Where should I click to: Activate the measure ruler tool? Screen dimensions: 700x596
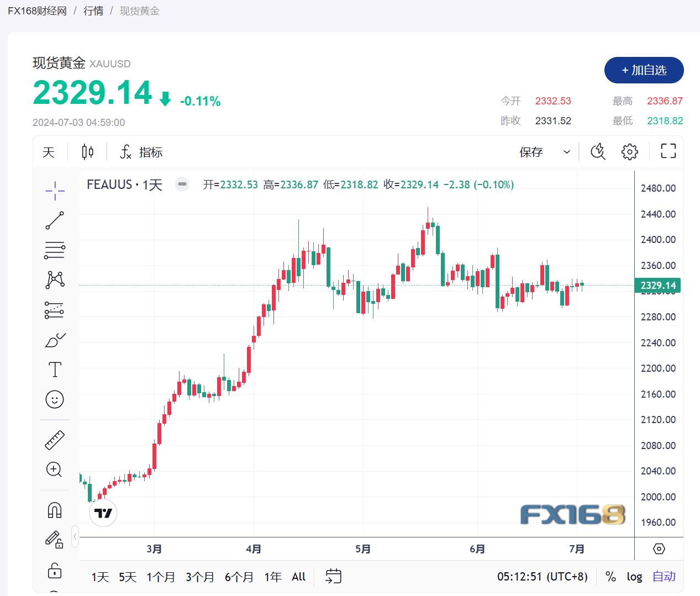(54, 440)
